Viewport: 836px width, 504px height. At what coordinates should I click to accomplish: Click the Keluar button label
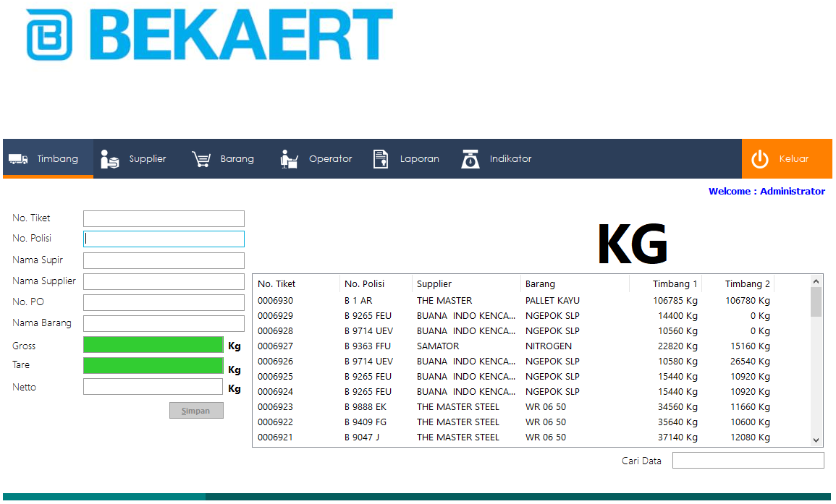794,159
